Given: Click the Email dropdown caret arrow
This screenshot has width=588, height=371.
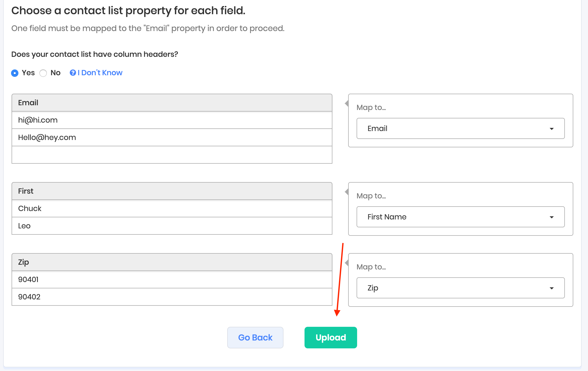Looking at the screenshot, I should click(551, 129).
